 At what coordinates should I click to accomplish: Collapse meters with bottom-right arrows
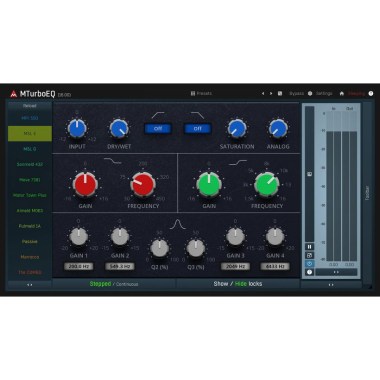(331, 285)
